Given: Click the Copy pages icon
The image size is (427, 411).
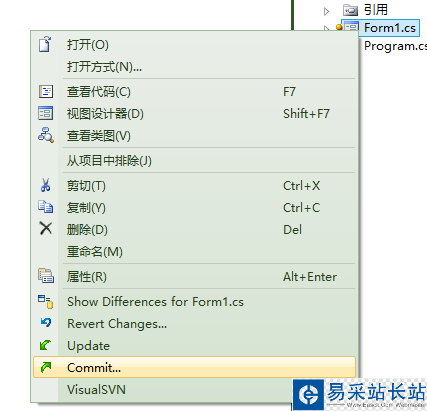Looking at the screenshot, I should coord(45,207).
